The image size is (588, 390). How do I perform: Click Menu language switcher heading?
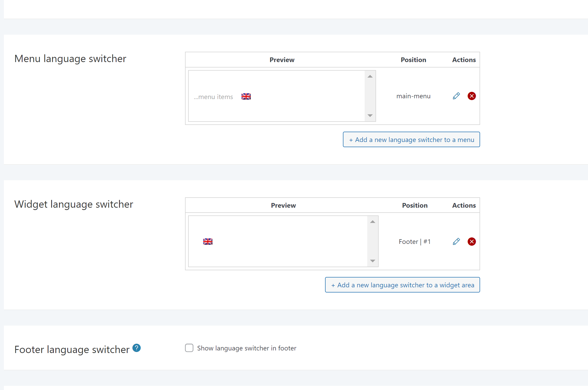click(x=70, y=59)
